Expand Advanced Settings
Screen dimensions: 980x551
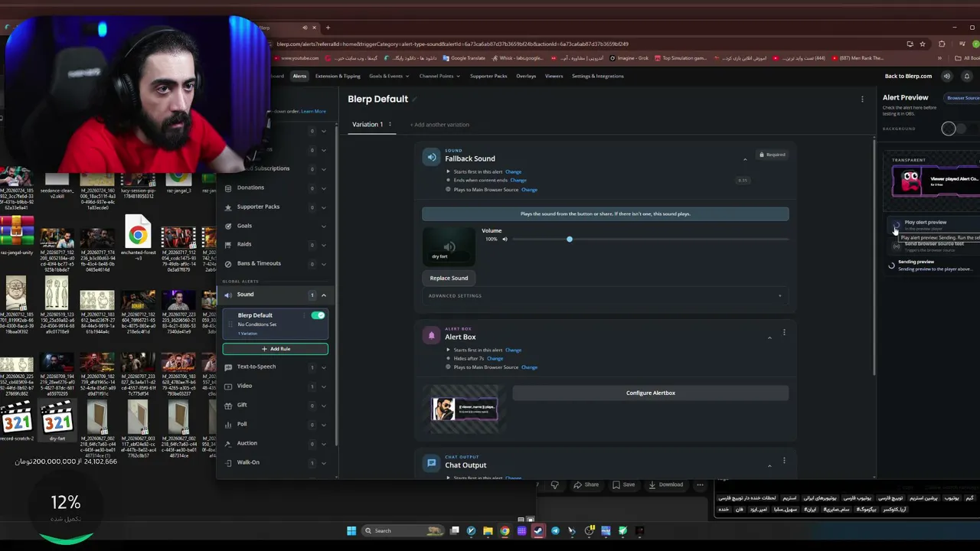coord(605,295)
